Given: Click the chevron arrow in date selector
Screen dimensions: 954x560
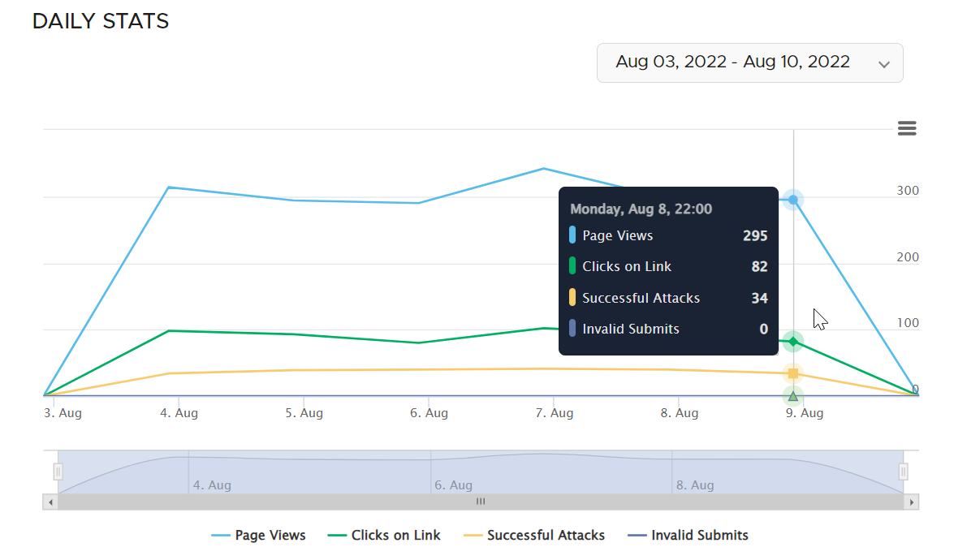Looking at the screenshot, I should (x=884, y=64).
